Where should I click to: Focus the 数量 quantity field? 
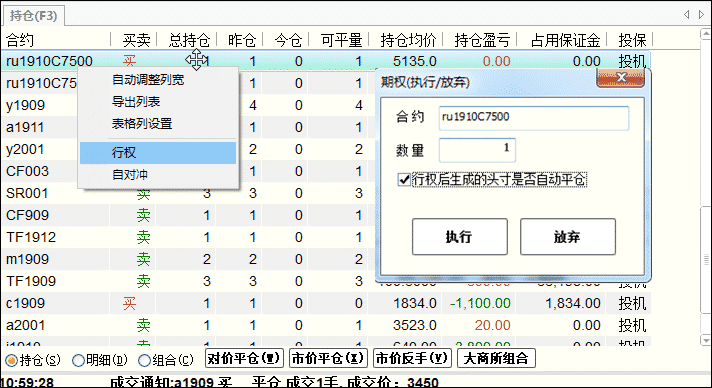pyautogui.click(x=477, y=150)
